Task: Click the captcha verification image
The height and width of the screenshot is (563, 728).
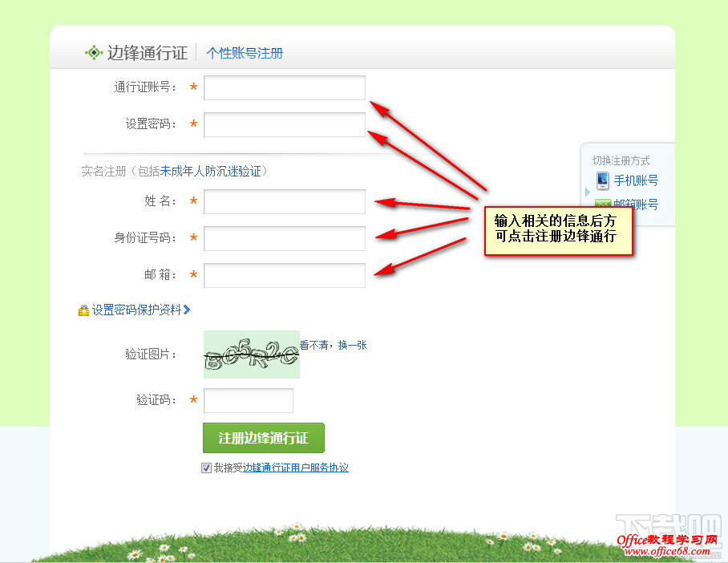Action: [252, 354]
